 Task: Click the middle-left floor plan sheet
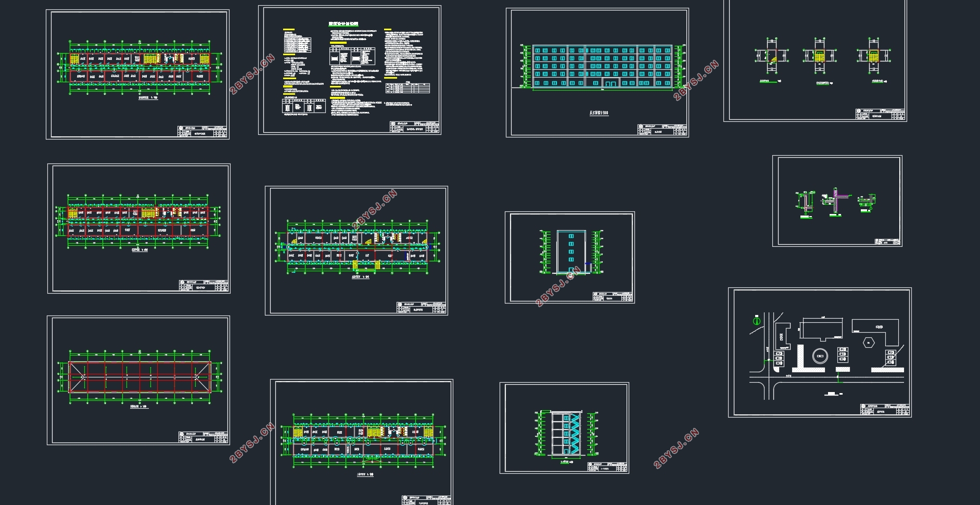[x=139, y=229]
